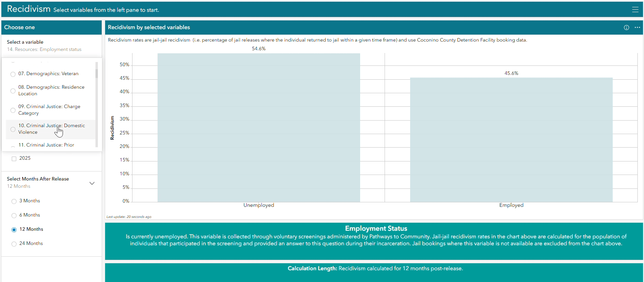Viewport: 644px width, 282px height.
Task: Choose 08. Demographics: Residence Location variable
Action: click(x=51, y=90)
